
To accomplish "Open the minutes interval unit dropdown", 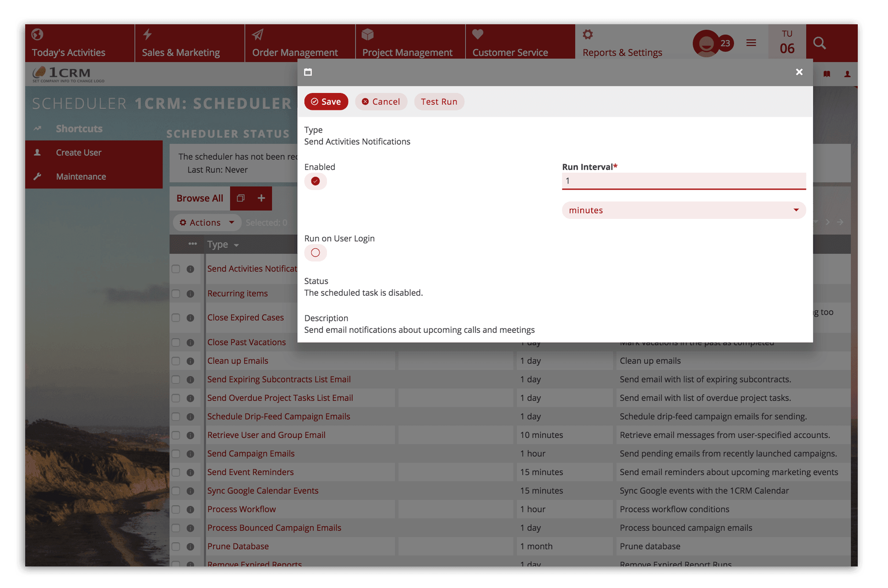I will (x=684, y=210).
